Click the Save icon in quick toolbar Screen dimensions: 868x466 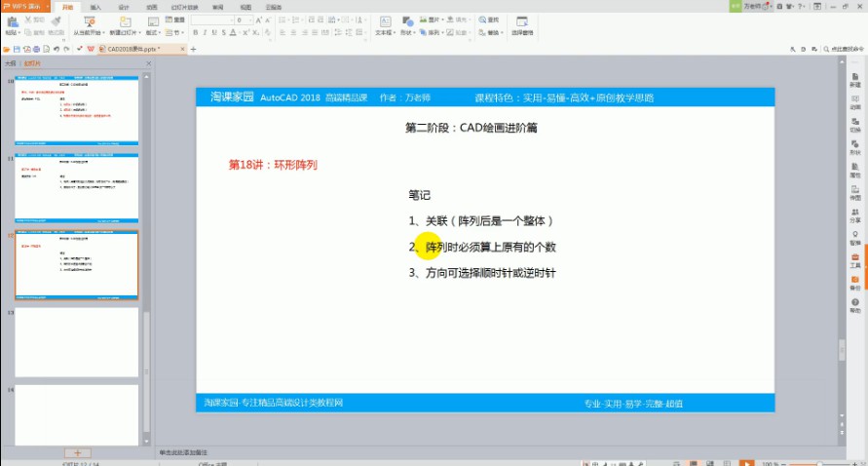point(17,50)
